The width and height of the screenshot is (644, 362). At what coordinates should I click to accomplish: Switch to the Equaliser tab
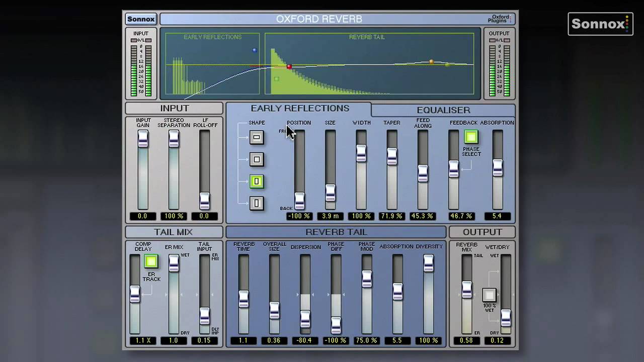(443, 110)
